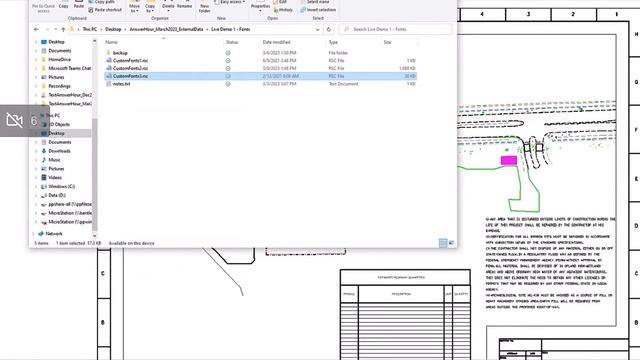Click the Edit button in the Open group
640x360 pixels.
pyautogui.click(x=280, y=2)
